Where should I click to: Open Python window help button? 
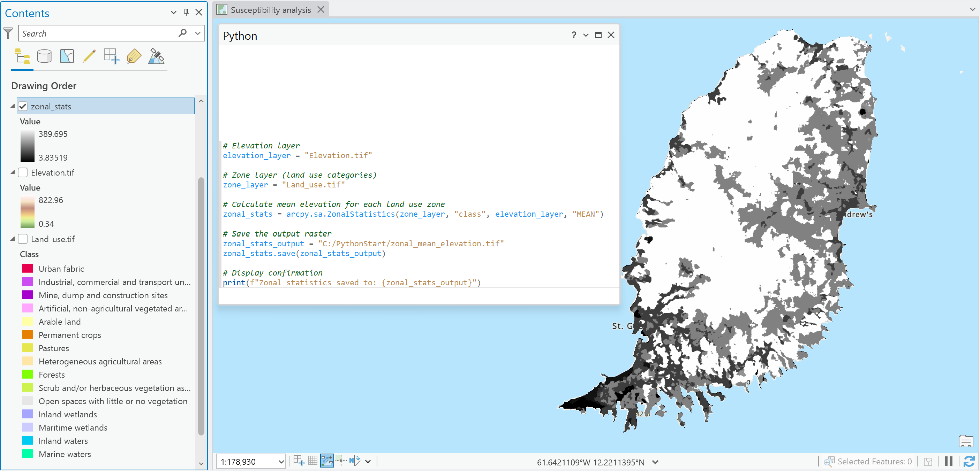pos(573,35)
